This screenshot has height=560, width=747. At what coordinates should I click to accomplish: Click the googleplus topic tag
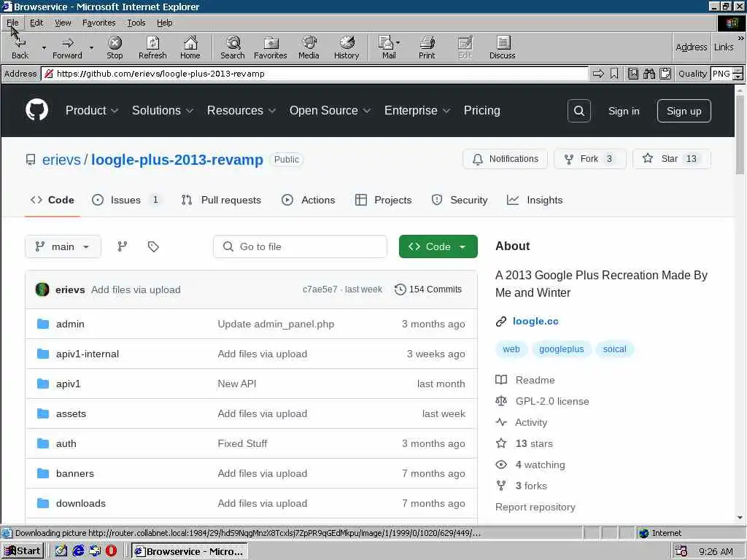tap(561, 349)
